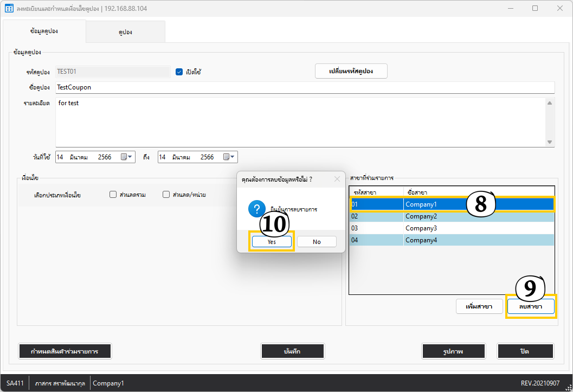Screen dimensions: 573x392
Task: Confirm deletion by pressing Yes
Action: click(272, 242)
